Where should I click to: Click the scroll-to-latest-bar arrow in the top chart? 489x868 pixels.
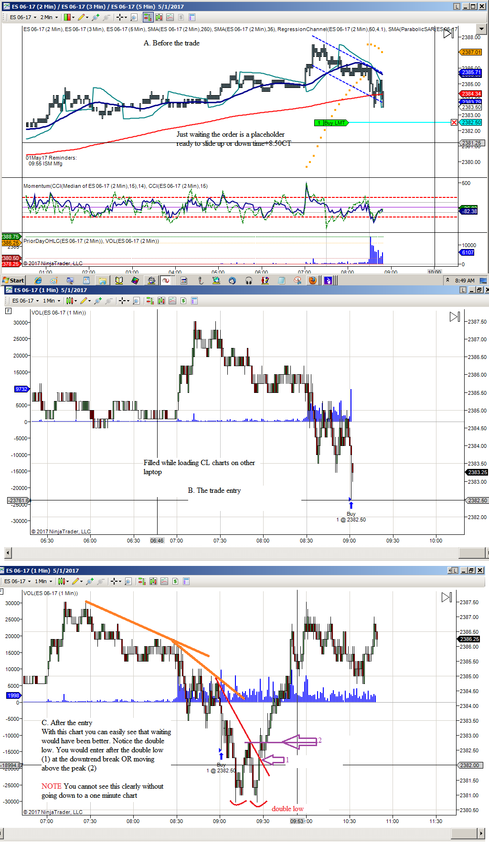[x=448, y=33]
